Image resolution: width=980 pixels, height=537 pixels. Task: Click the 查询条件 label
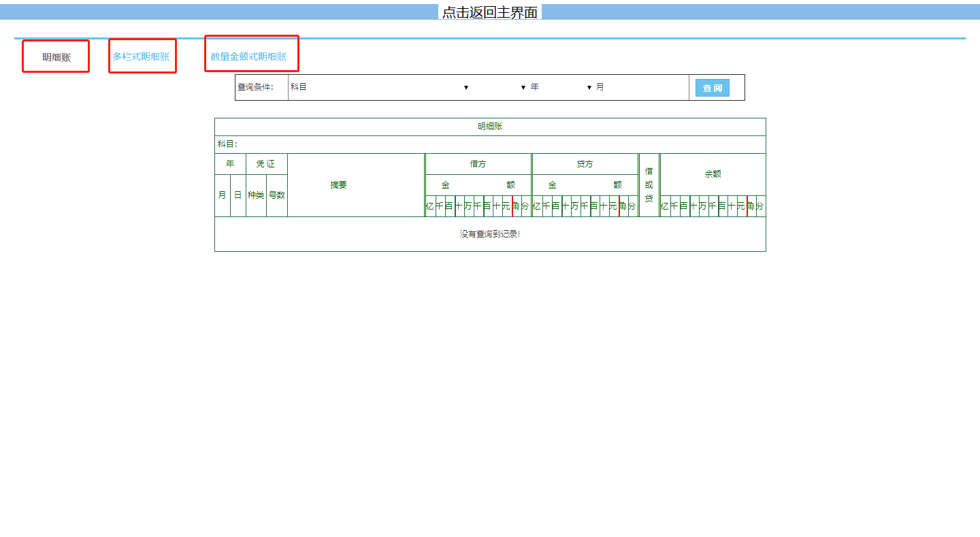pyautogui.click(x=255, y=87)
